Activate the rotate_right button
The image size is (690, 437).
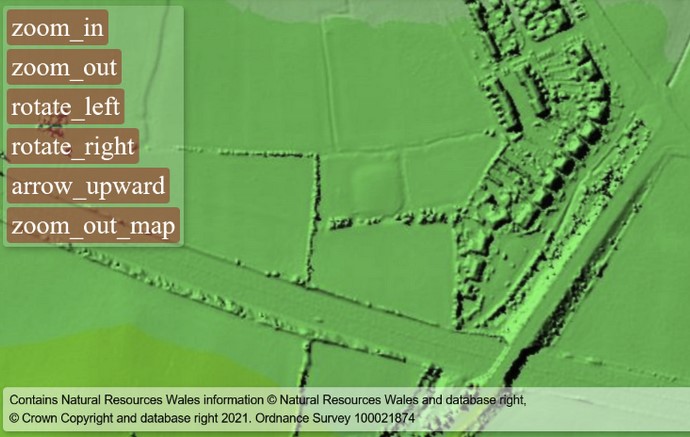(x=73, y=146)
